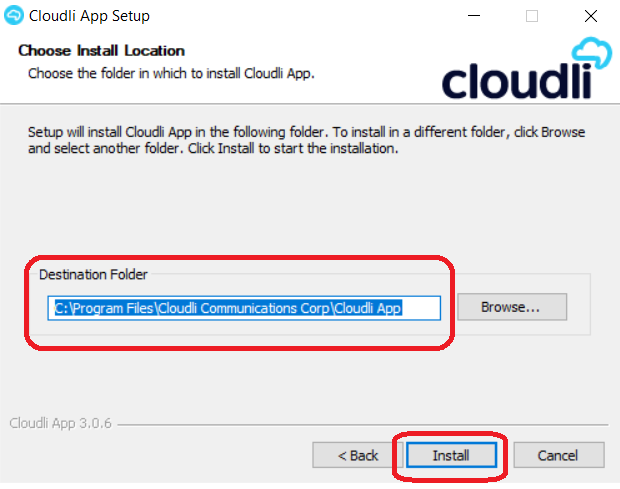The width and height of the screenshot is (620, 489).
Task: Click the Destination Folder group label
Action: 93,274
